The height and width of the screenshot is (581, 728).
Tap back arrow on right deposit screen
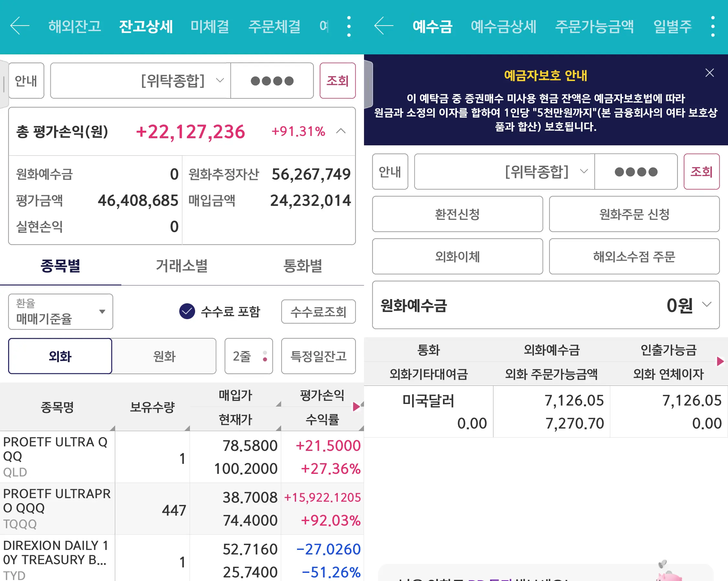pos(384,26)
